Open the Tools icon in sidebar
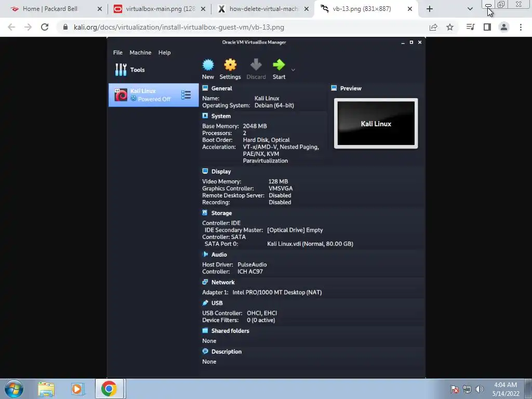532x399 pixels. tap(121, 70)
